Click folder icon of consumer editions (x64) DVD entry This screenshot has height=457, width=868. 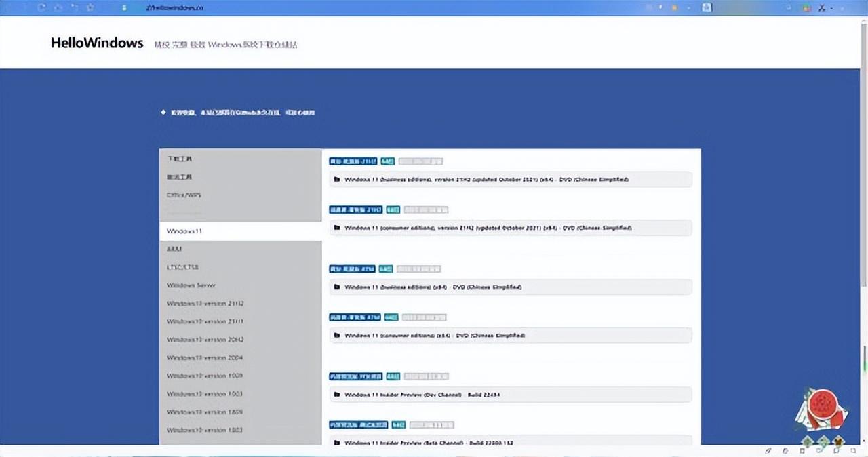coord(337,335)
